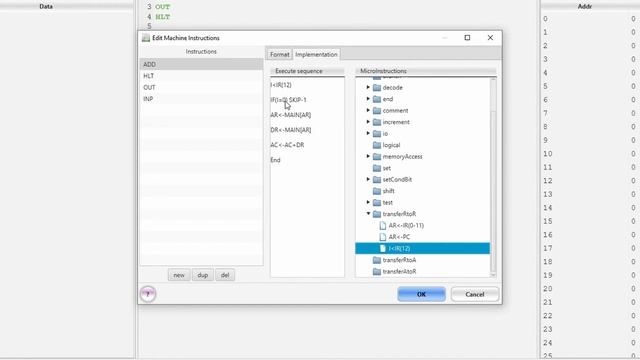Open the purple help question mark button
The width and height of the screenshot is (640, 360).
(x=148, y=294)
